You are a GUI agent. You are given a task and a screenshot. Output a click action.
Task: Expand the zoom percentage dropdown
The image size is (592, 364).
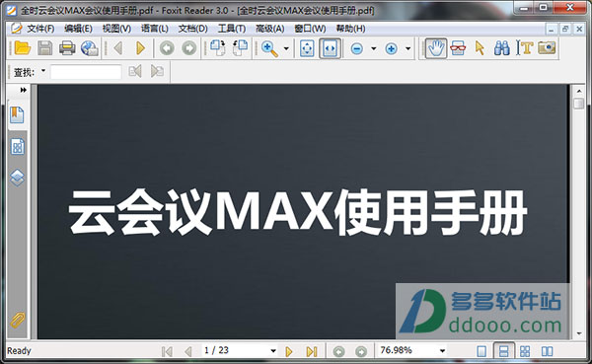click(442, 351)
